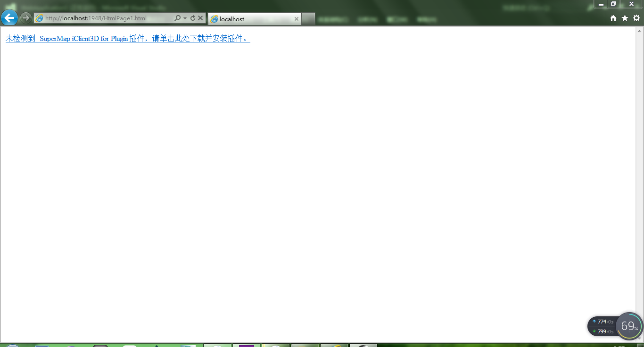Open a new tab with blank tab button
Viewport: 644px width, 347px height.
coord(308,19)
